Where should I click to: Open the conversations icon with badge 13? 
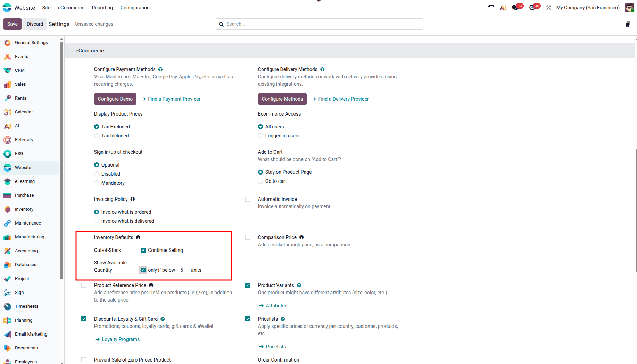pyautogui.click(x=515, y=8)
